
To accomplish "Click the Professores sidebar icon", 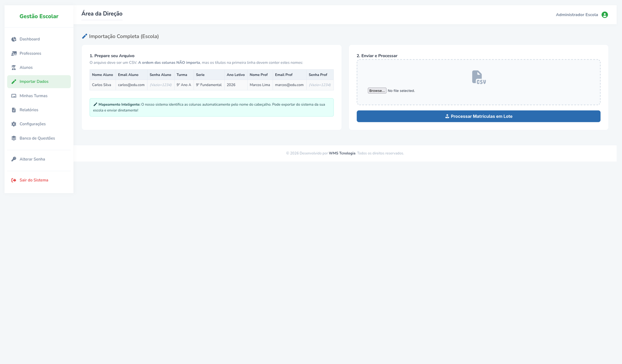I will [x=14, y=54].
